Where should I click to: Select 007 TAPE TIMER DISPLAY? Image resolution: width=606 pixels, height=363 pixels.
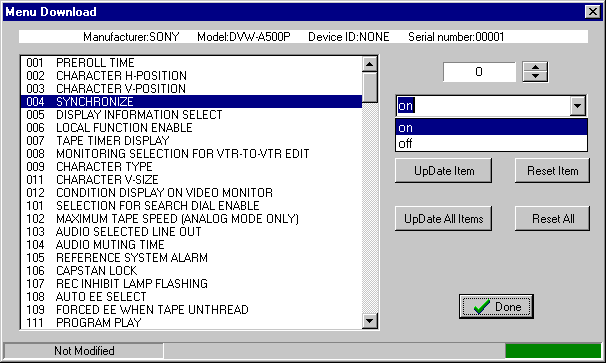click(191, 140)
